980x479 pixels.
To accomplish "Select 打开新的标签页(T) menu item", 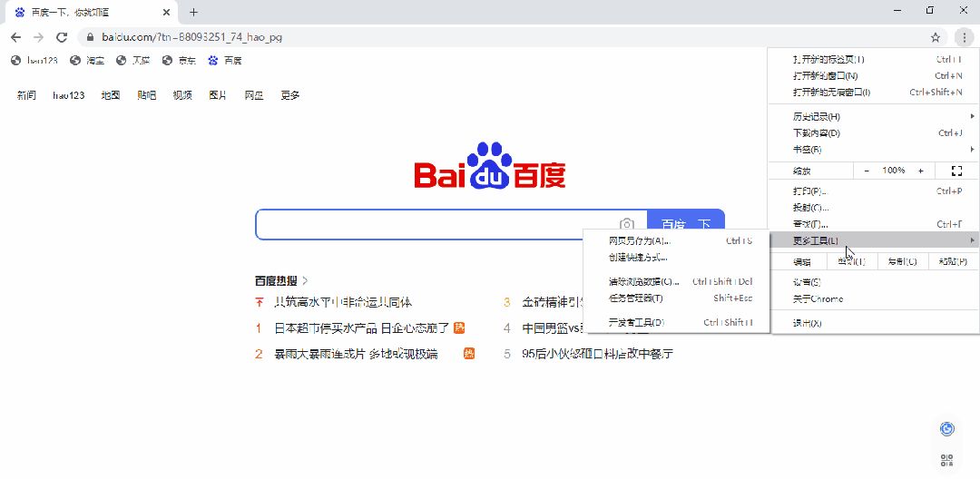I will coord(874,59).
